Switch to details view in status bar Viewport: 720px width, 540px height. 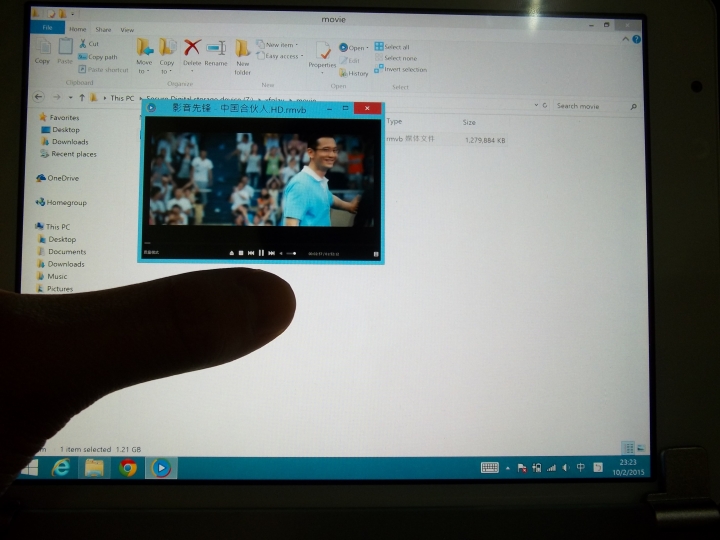[x=628, y=447]
